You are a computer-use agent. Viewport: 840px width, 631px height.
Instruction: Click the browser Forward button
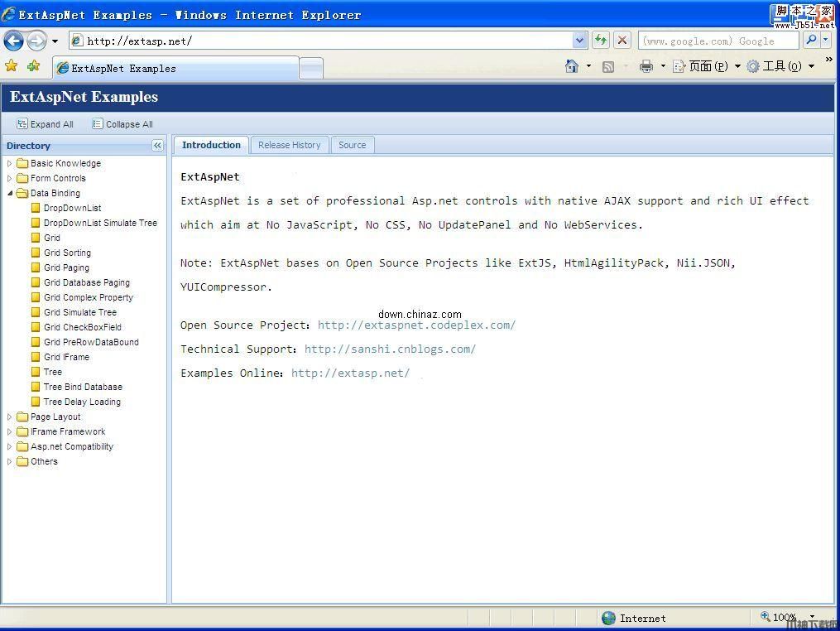(x=36, y=41)
